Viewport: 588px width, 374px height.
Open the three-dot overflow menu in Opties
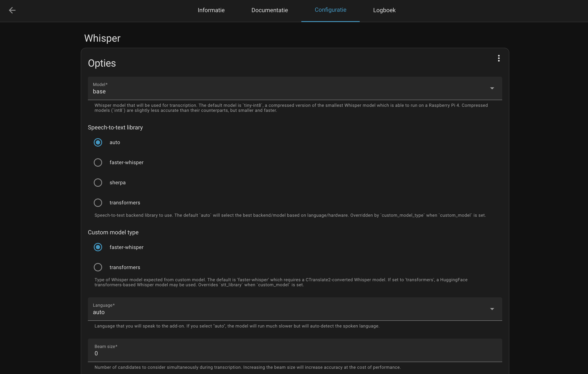coord(499,58)
